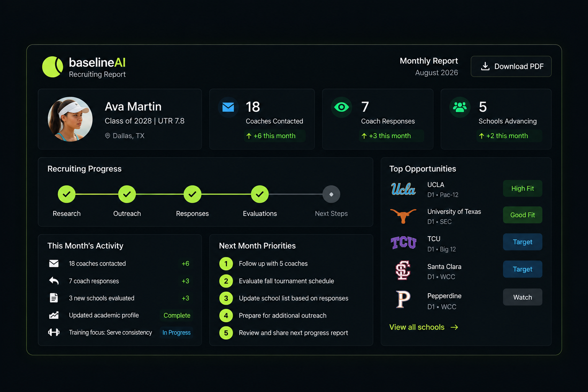Select the Evaluations progress step
The height and width of the screenshot is (392, 588).
pyautogui.click(x=260, y=194)
